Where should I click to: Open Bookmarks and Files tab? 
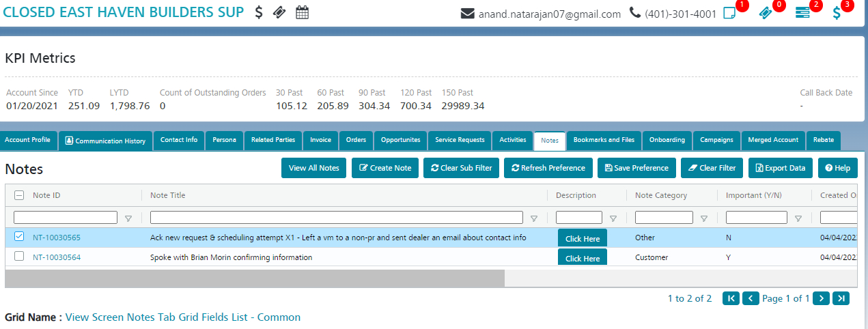tap(604, 140)
